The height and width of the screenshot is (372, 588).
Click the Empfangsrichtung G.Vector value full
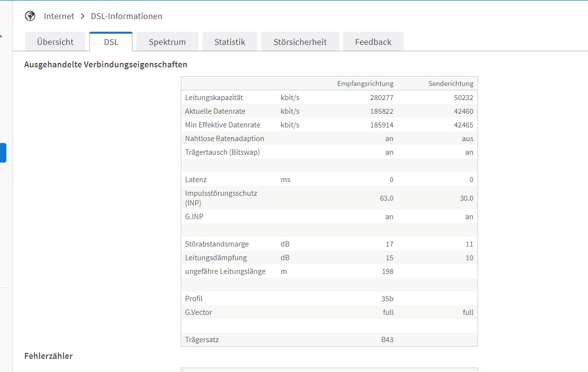click(x=388, y=312)
